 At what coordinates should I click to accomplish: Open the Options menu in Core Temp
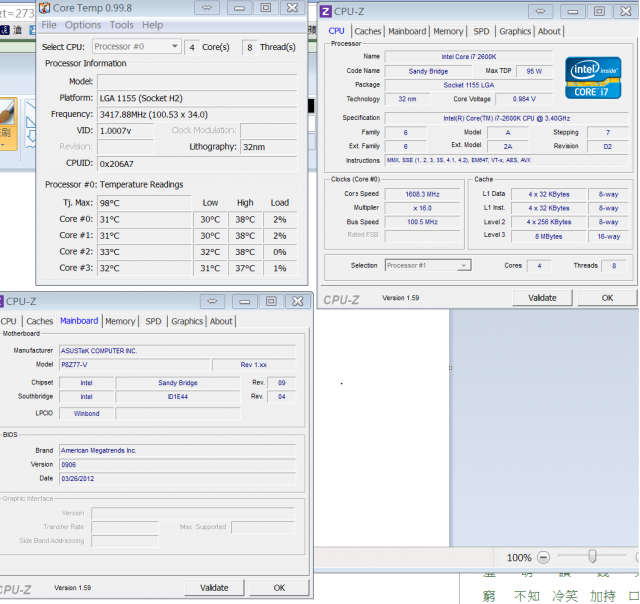[83, 25]
